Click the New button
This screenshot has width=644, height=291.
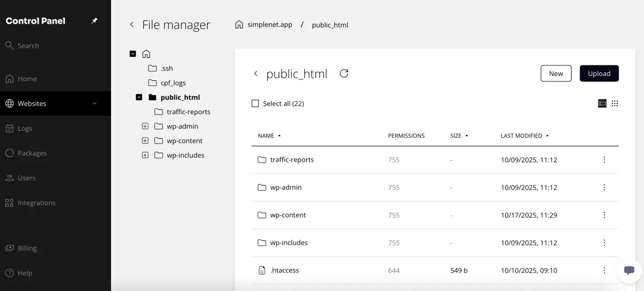tap(556, 73)
